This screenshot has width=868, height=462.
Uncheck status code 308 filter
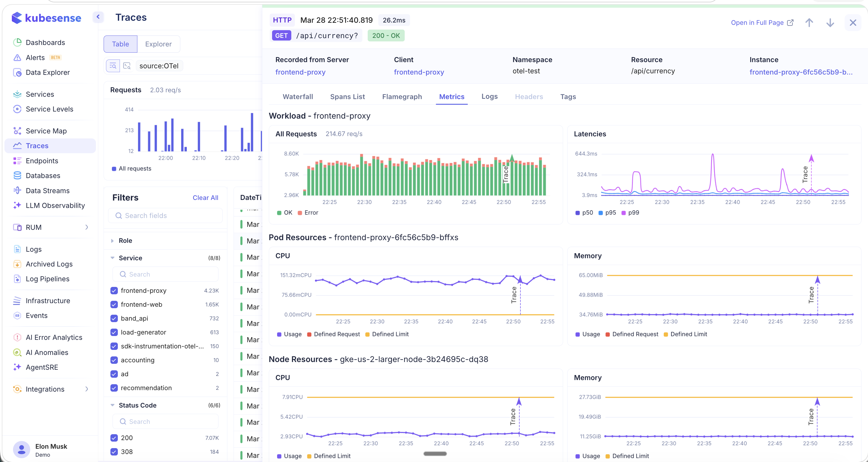pos(114,452)
